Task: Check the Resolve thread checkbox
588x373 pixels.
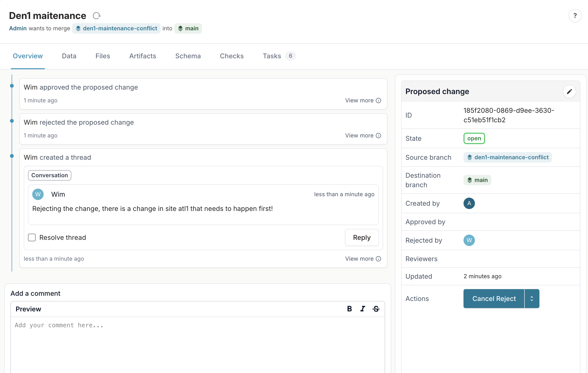Action: click(32, 237)
